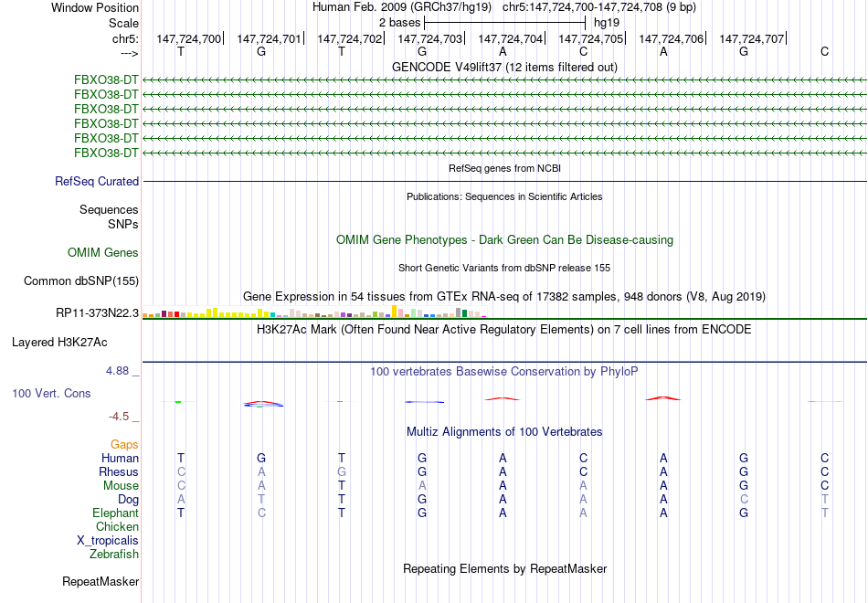Click the Window Position label
Viewport: 868px width, 603px height.
[95, 7]
